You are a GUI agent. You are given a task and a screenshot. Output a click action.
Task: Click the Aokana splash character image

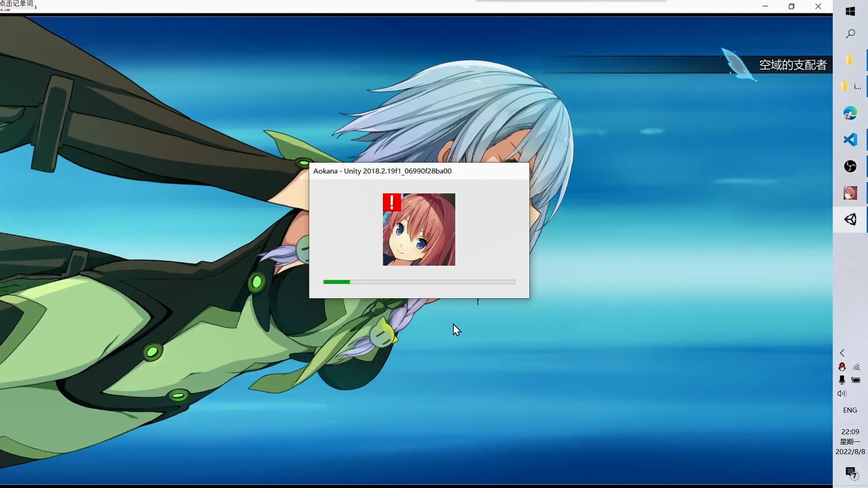coord(419,230)
